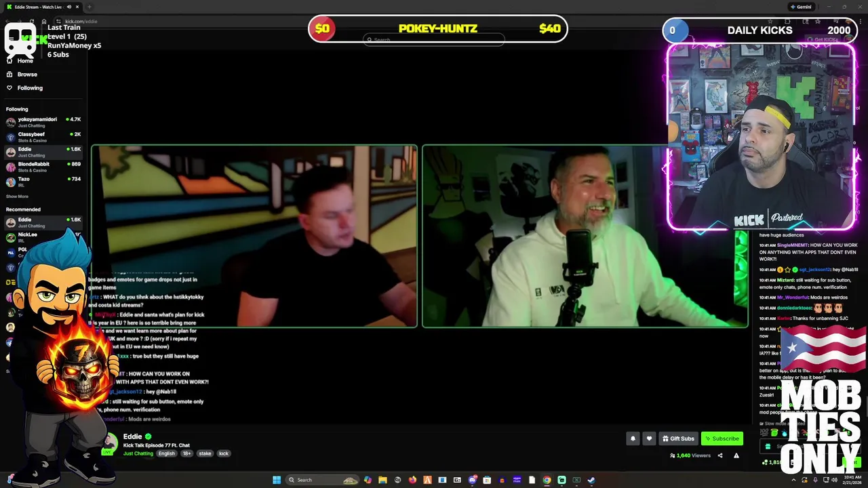Viewport: 868px width, 488px height.
Task: Click the Following heart icon in sidebar
Action: 9,87
